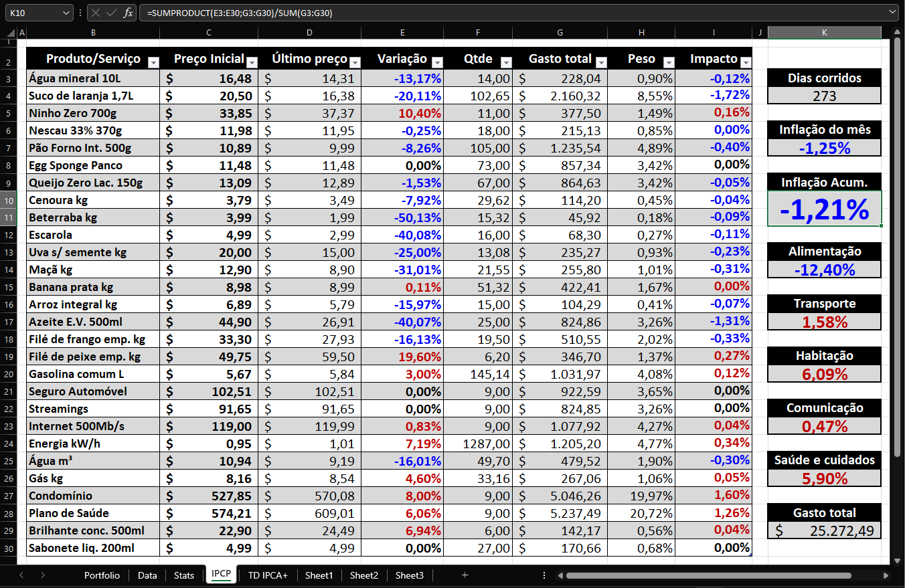Click the vertical scrollbar's up arrow

point(897,33)
